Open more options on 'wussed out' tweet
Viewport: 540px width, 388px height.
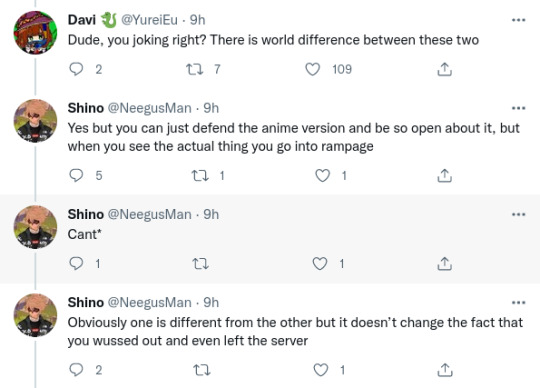click(x=518, y=303)
